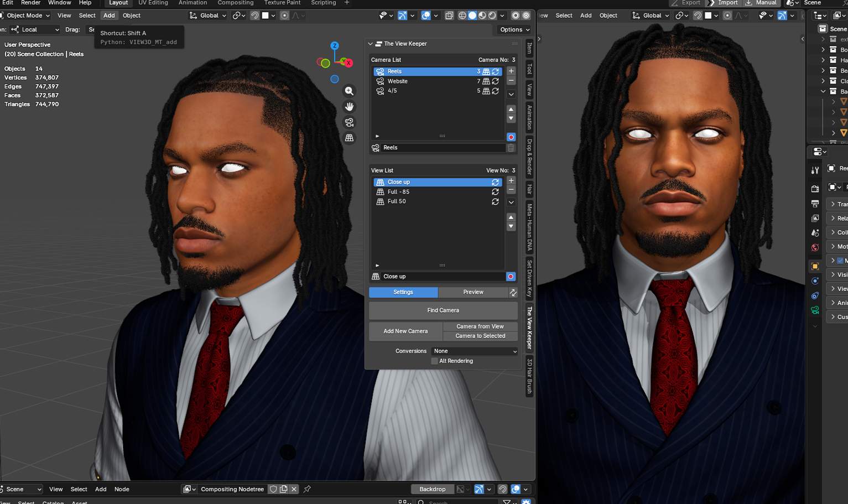
Task: Enable the Alt Rendering checkbox
Action: tap(435, 361)
